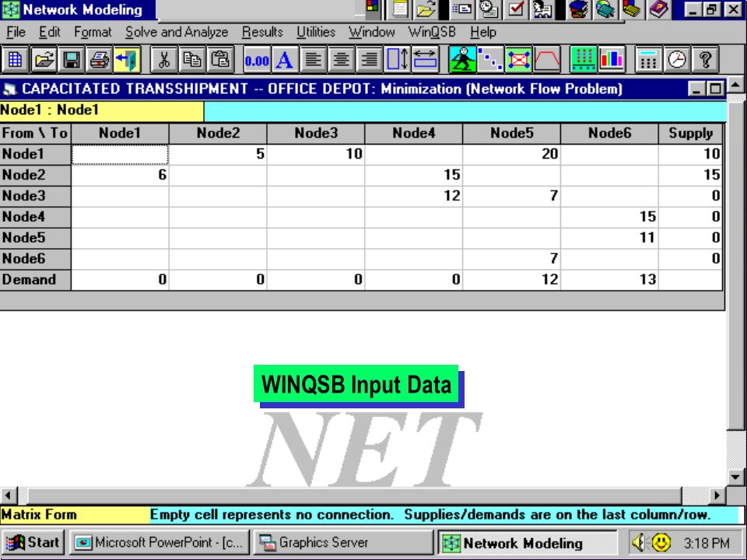Image resolution: width=747 pixels, height=560 pixels.
Task: Select Node3 row Node4 cell value 12
Action: [x=413, y=196]
